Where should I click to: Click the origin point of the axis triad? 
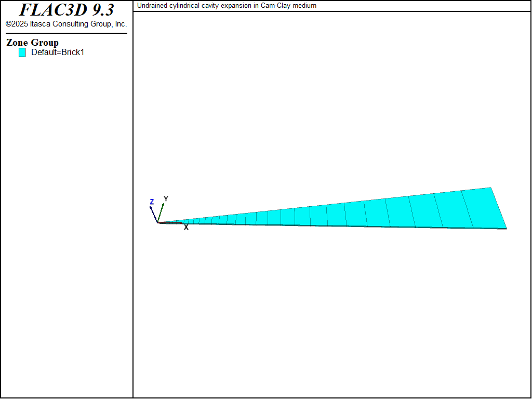click(x=158, y=222)
